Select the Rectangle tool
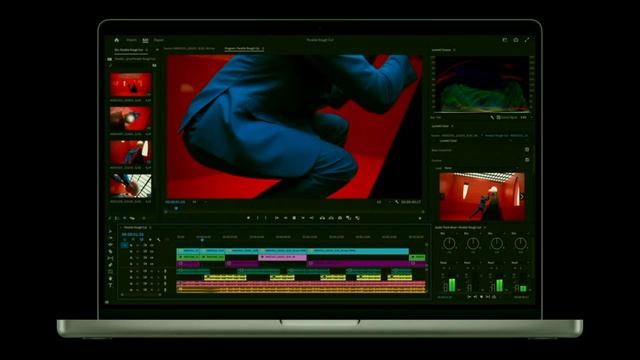 tap(110, 272)
